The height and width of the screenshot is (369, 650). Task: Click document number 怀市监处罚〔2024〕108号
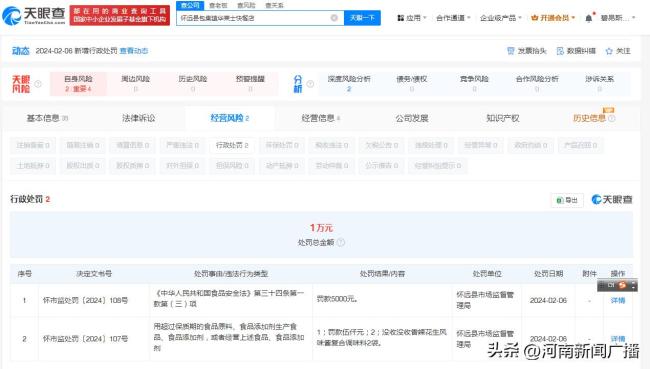85,300
